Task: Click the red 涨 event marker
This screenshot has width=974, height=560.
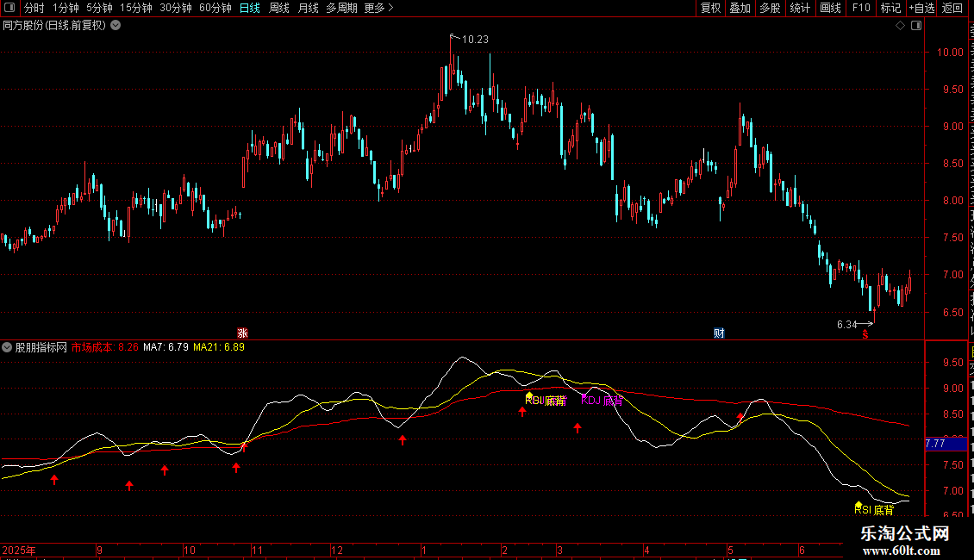Action: pyautogui.click(x=242, y=333)
